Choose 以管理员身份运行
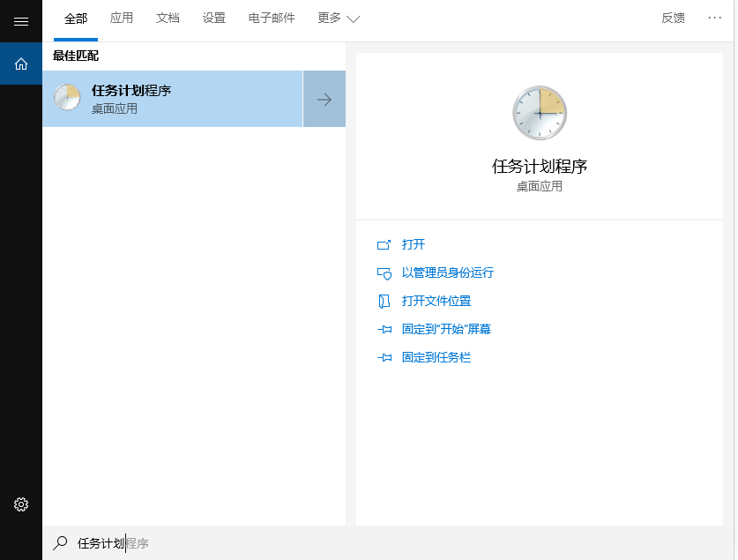738x560 pixels. click(448, 273)
